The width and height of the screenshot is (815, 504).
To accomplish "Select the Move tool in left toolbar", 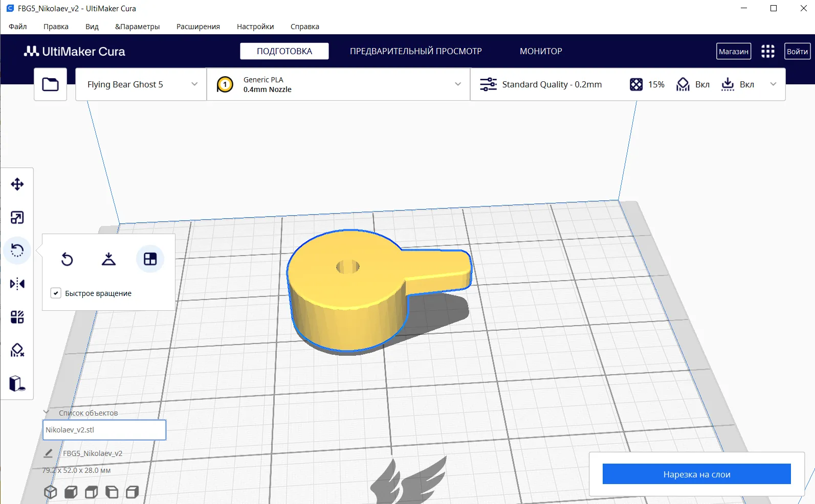I will point(17,185).
